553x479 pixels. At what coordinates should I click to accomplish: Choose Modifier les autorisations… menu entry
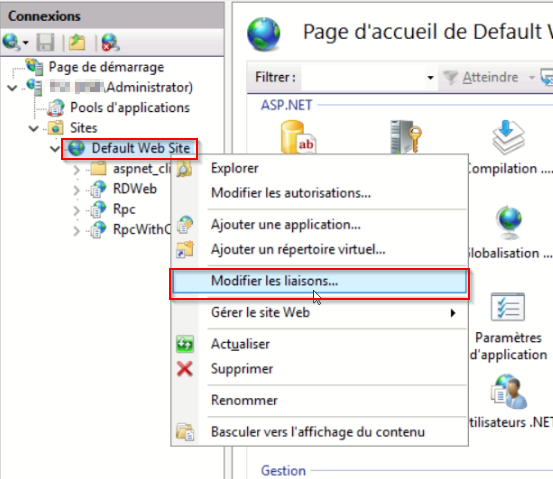[320, 193]
